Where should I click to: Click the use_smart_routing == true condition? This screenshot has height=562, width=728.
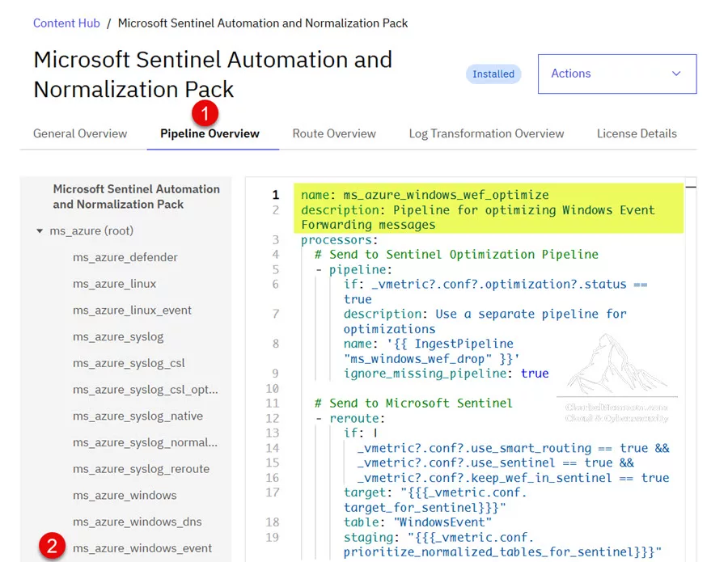pyautogui.click(x=513, y=448)
